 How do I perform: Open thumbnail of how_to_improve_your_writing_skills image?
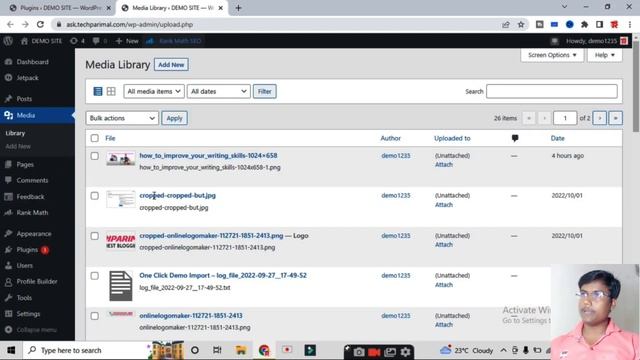click(121, 158)
